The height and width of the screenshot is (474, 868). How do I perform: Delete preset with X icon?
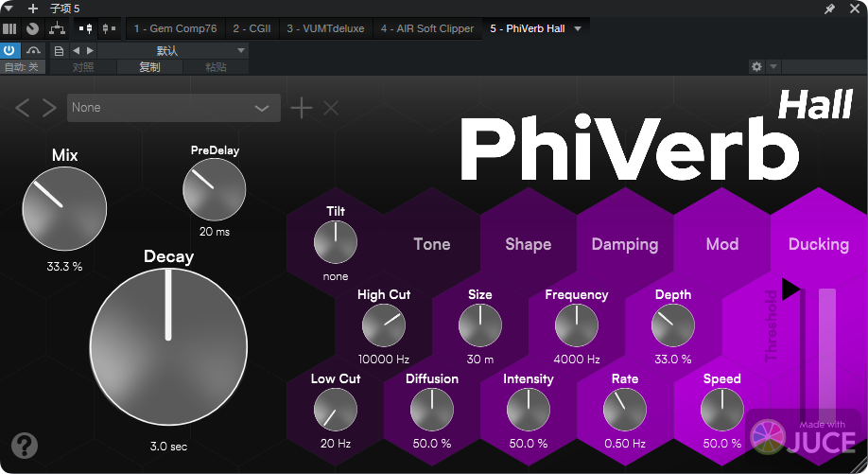point(331,108)
